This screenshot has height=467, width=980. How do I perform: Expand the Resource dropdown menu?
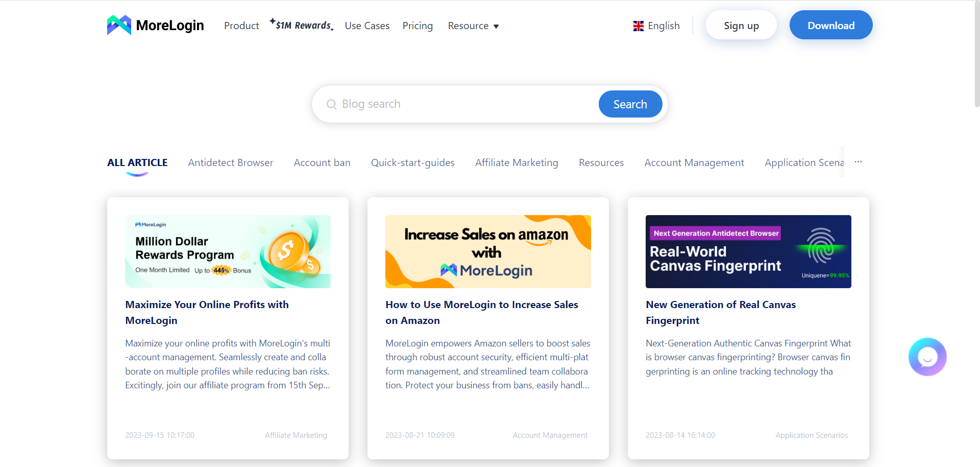point(472,26)
